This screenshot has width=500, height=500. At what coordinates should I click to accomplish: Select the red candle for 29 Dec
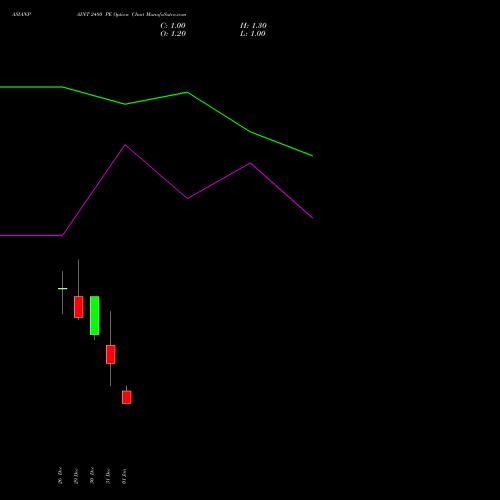tap(79, 307)
